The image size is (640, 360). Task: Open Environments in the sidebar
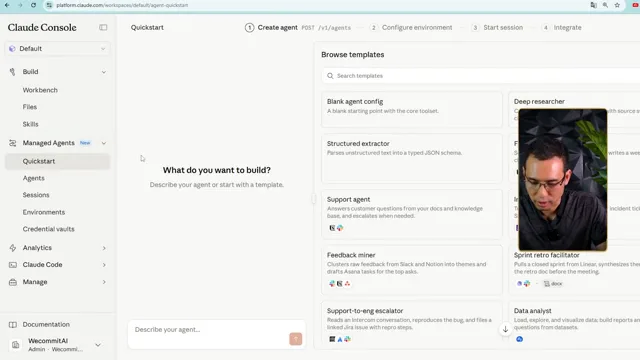coord(44,212)
